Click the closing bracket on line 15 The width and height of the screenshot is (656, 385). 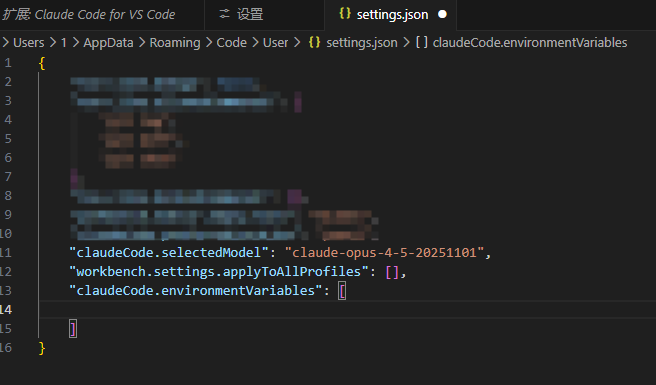click(x=73, y=329)
